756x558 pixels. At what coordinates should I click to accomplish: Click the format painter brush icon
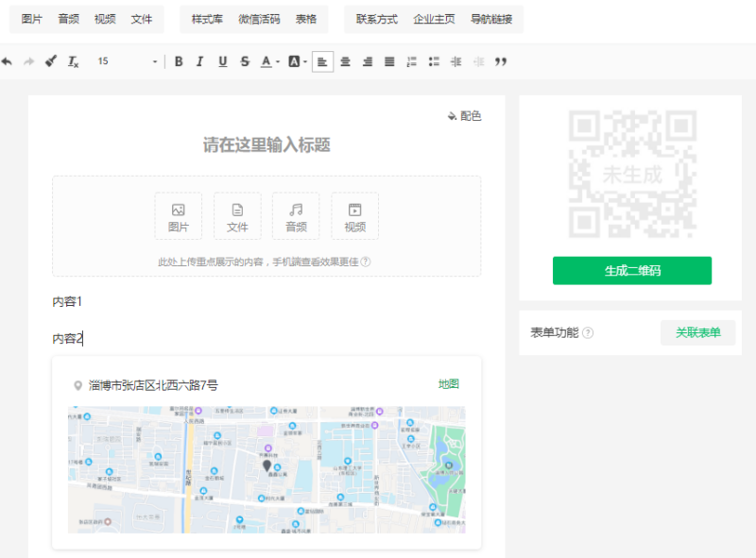pyautogui.click(x=51, y=61)
